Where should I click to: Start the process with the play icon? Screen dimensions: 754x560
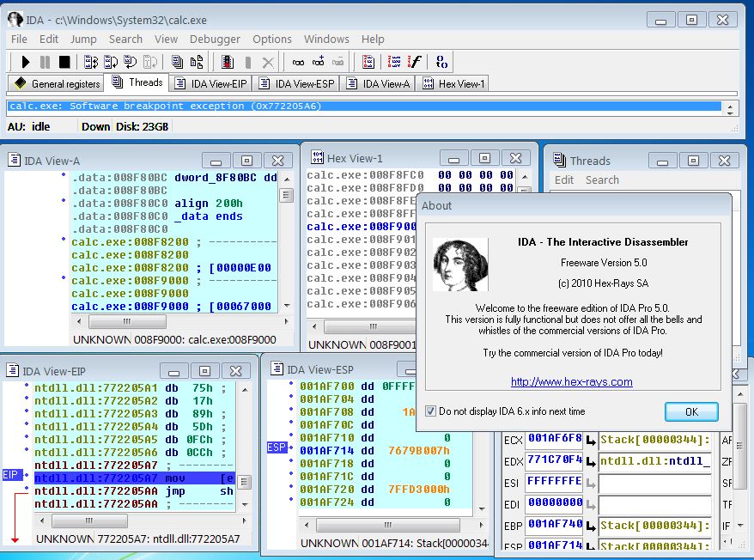pyautogui.click(x=26, y=62)
